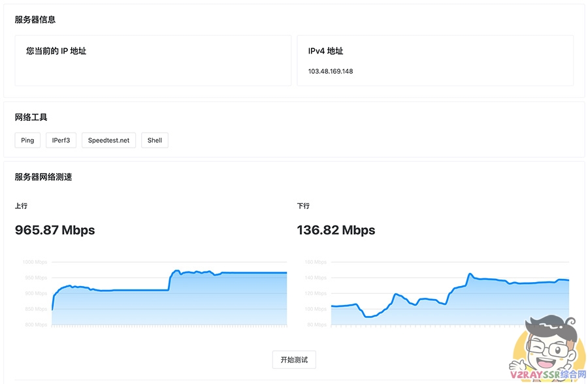Open the IPerf3 tool
The height and width of the screenshot is (384, 588).
tap(61, 140)
